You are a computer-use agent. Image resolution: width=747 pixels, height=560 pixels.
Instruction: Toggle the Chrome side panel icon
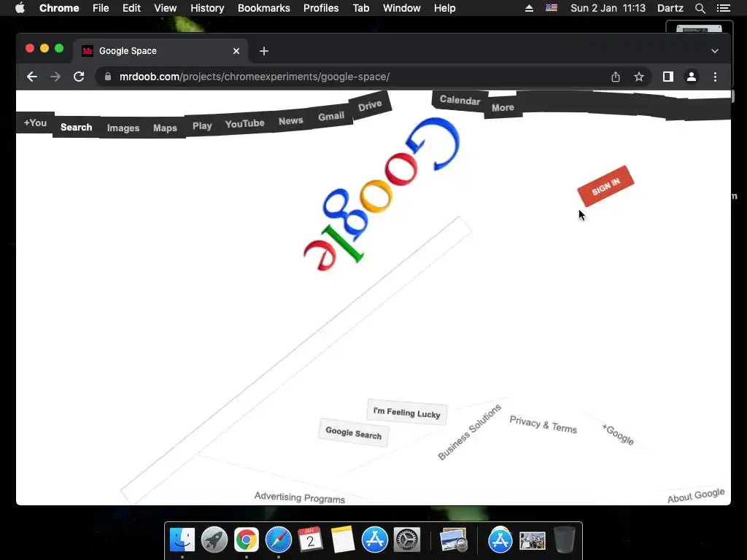point(668,77)
